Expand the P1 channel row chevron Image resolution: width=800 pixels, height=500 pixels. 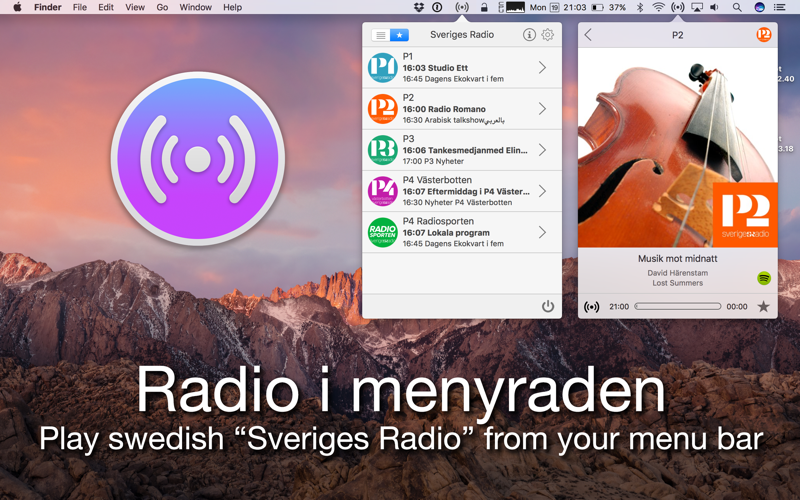[542, 67]
